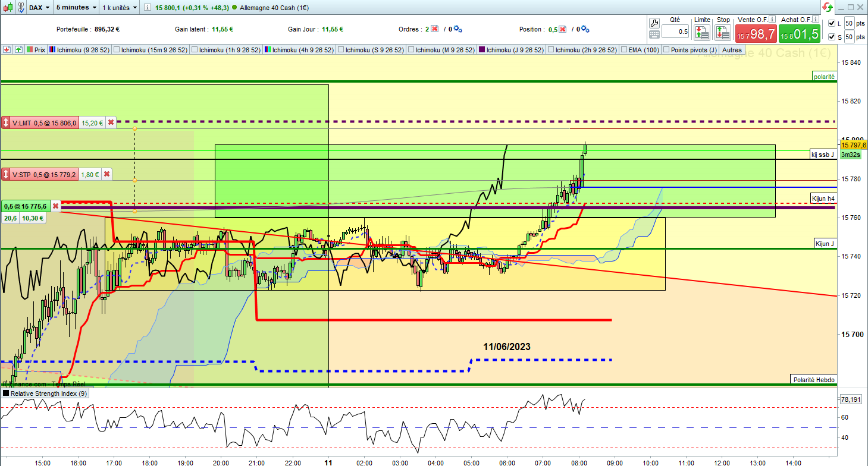The image size is (868, 466).
Task: Click the red-green refresh arrows icon
Action: (x=828, y=8)
